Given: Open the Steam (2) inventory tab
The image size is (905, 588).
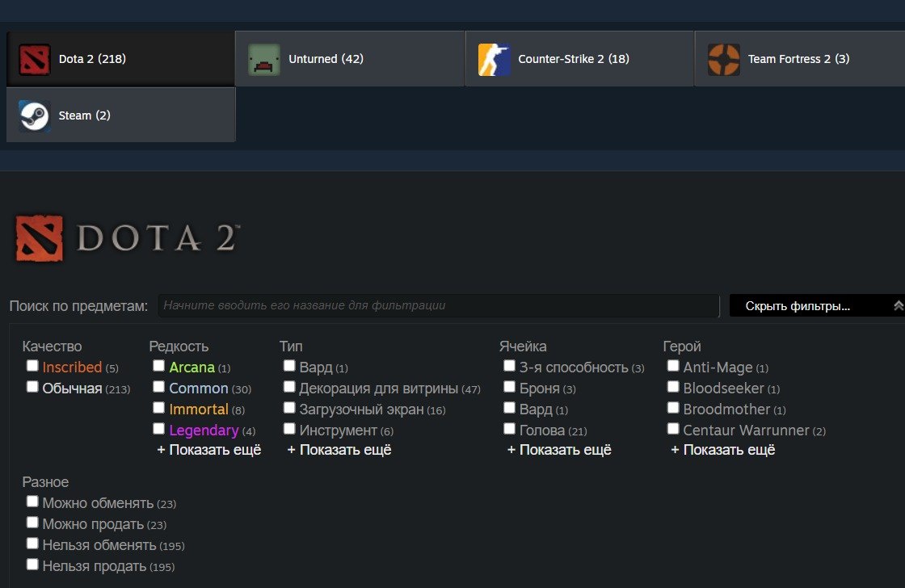Looking at the screenshot, I should click(x=120, y=115).
